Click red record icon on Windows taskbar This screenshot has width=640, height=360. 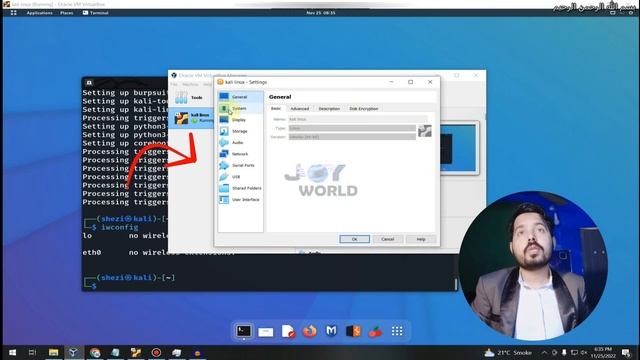pos(156,352)
